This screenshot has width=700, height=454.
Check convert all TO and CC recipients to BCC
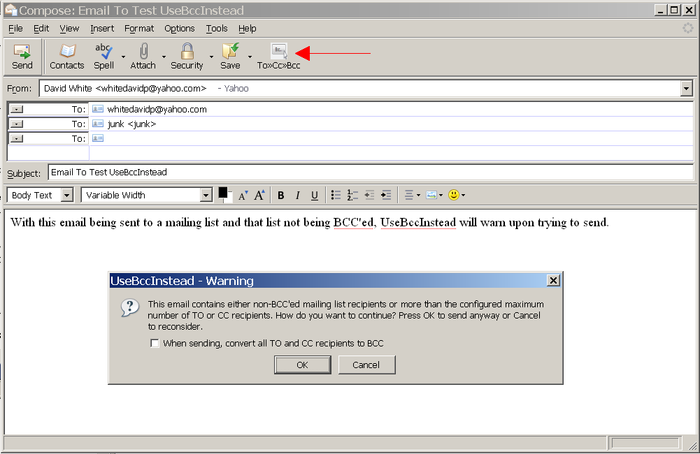click(154, 343)
